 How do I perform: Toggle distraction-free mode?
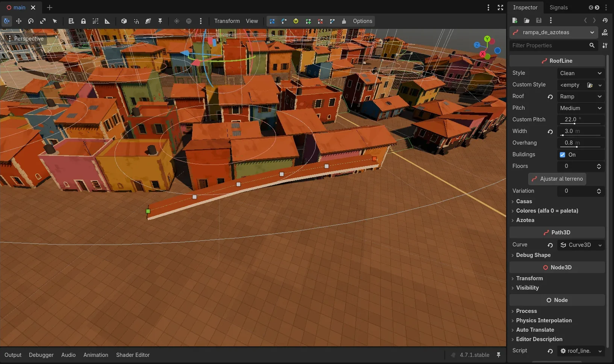pyautogui.click(x=500, y=8)
